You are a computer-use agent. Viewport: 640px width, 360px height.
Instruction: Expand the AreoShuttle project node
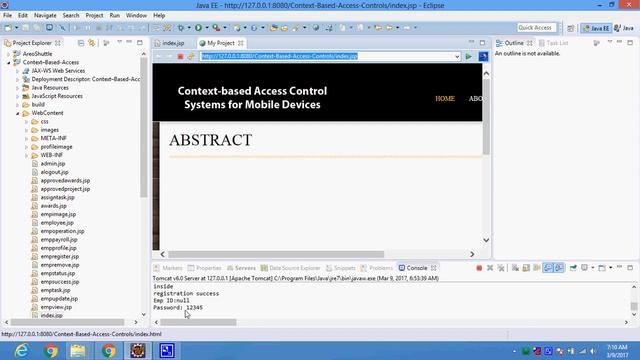(9, 54)
